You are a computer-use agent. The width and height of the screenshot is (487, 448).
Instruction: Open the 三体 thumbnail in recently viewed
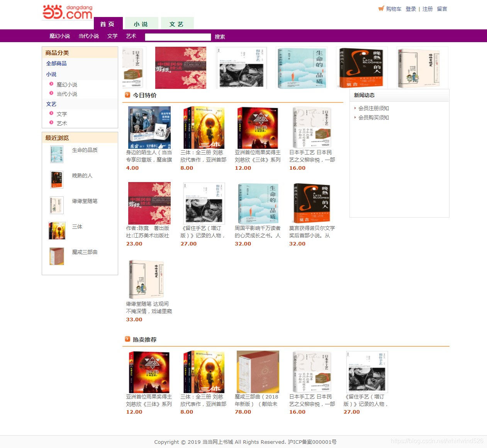click(57, 231)
